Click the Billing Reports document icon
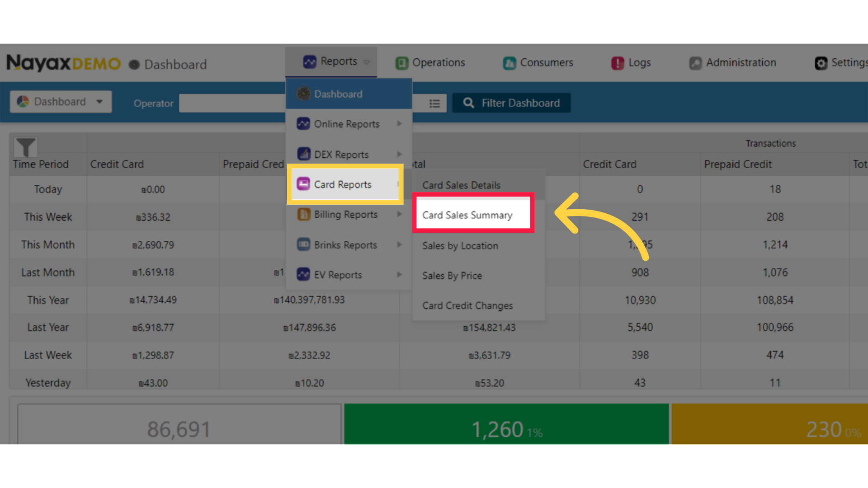 [x=303, y=214]
